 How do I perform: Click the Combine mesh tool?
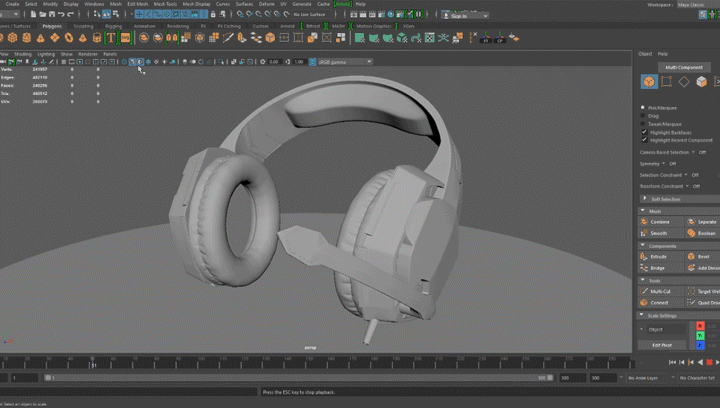coord(659,221)
